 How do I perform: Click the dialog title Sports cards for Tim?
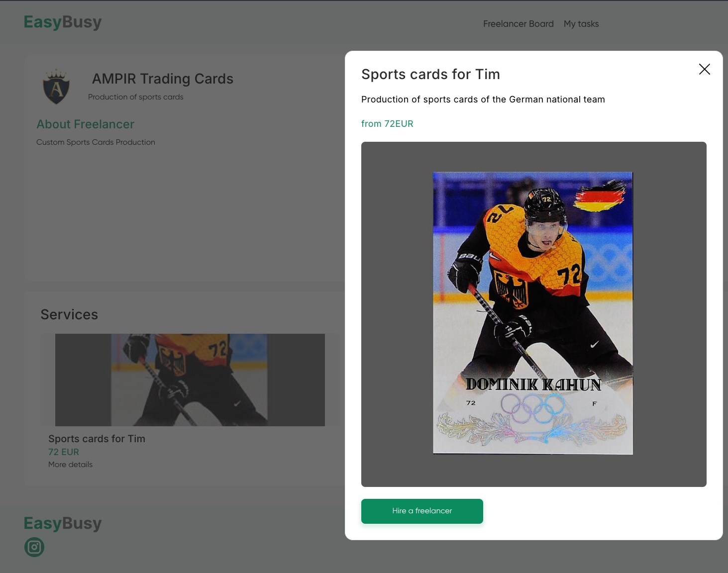(430, 74)
